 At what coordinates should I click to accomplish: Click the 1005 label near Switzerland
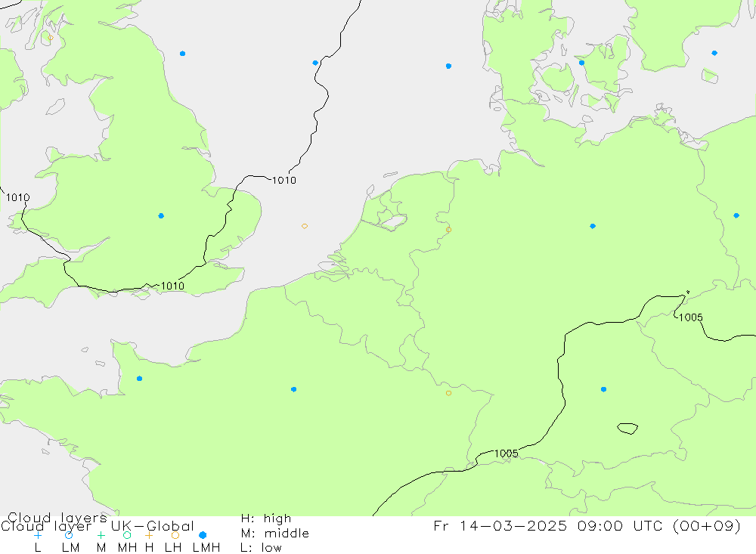(507, 453)
